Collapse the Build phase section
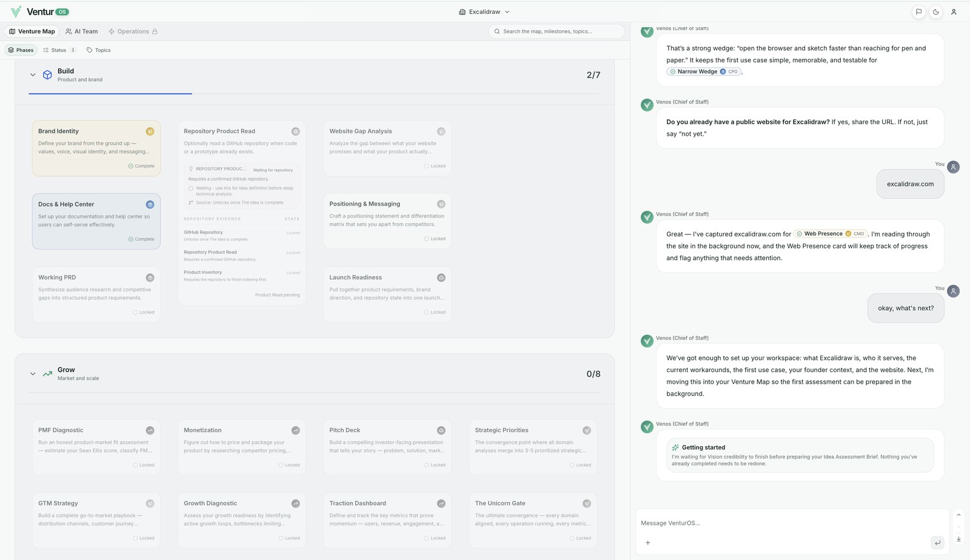The width and height of the screenshot is (970, 560). [33, 75]
